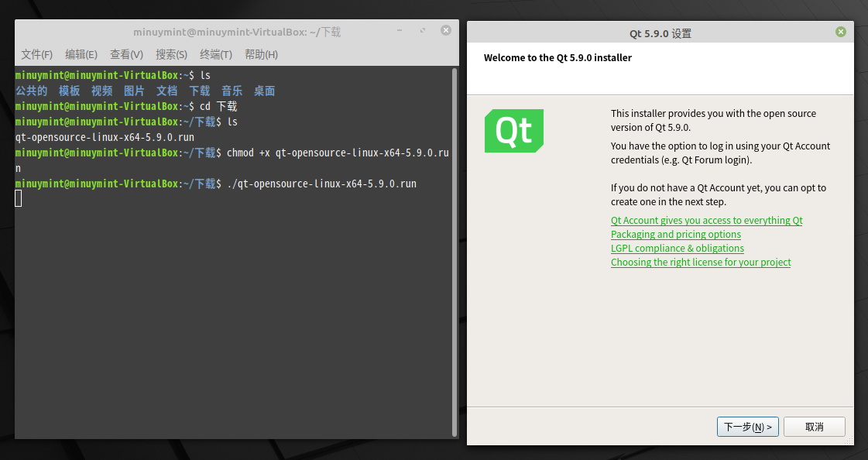This screenshot has width=868, height=460.
Task: Open the 搜索(S) menu
Action: click(171, 54)
